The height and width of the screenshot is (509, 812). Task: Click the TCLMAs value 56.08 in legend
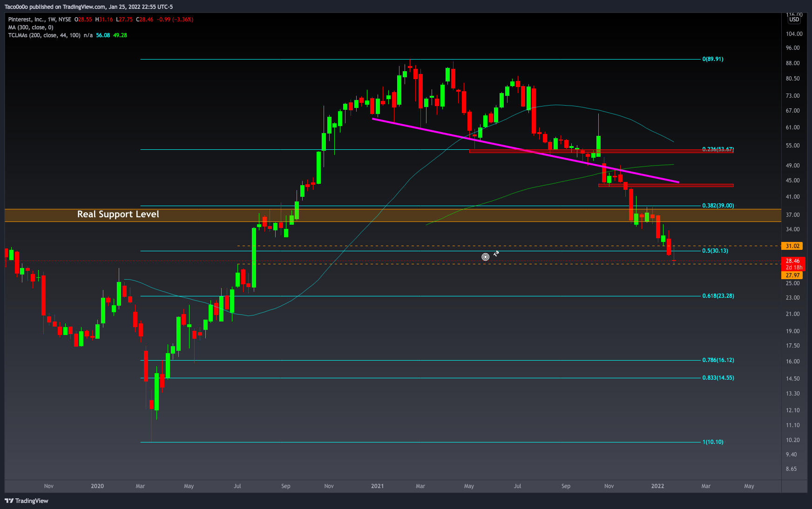[103, 35]
